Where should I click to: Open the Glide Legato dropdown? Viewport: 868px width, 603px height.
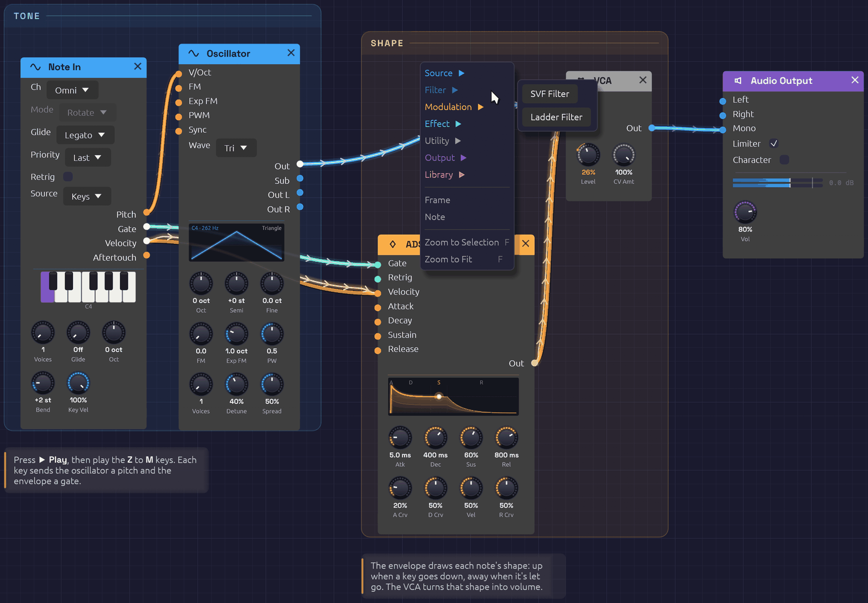(85, 135)
